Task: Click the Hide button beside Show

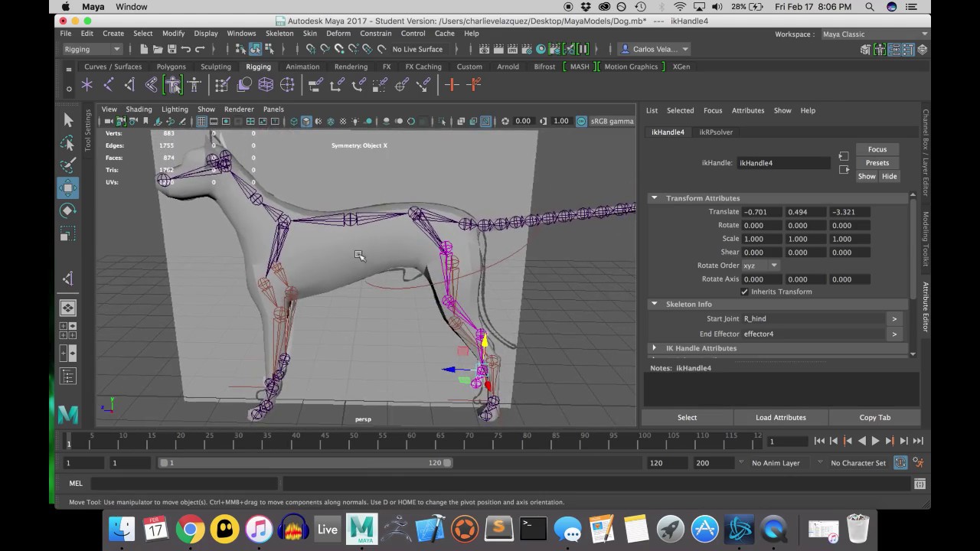Action: (889, 177)
